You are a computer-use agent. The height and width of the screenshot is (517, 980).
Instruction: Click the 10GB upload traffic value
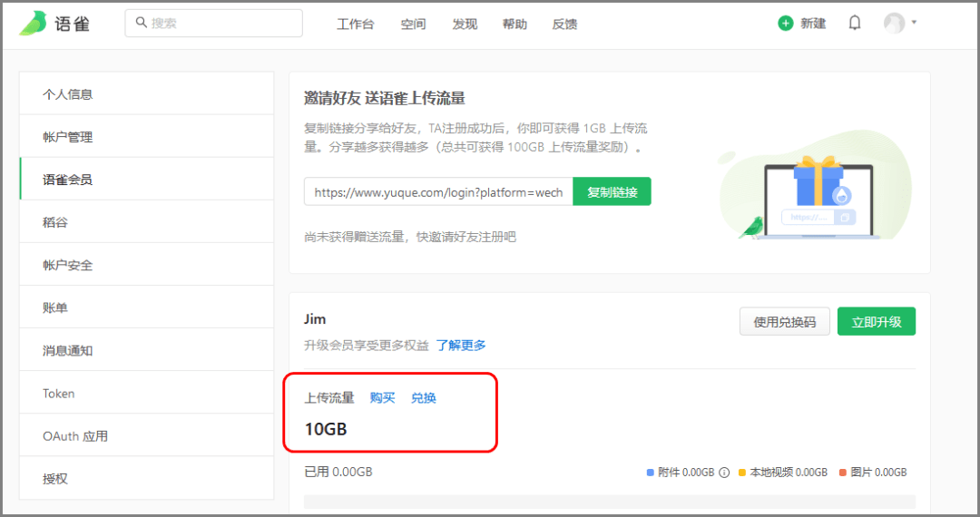326,429
